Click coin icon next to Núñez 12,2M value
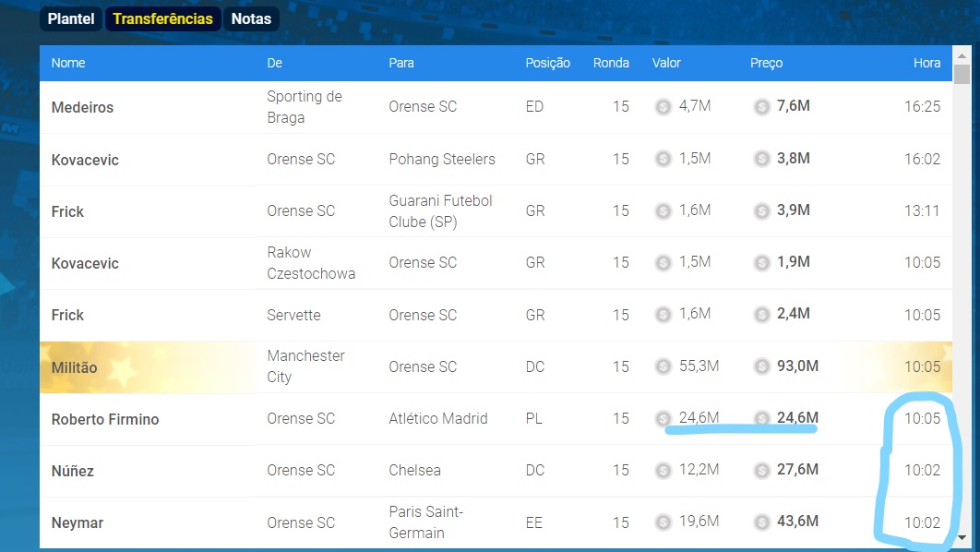 click(x=663, y=471)
